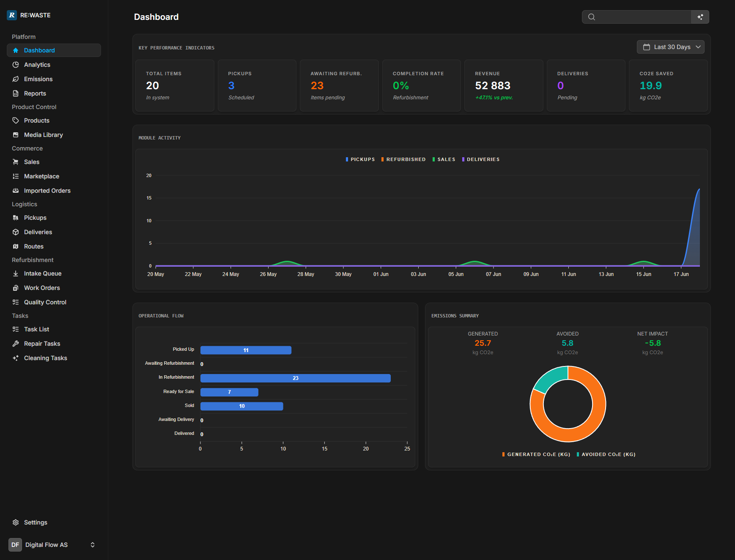Click the magnifier icon in search bar
Image resolution: width=735 pixels, height=560 pixels.
click(x=592, y=17)
